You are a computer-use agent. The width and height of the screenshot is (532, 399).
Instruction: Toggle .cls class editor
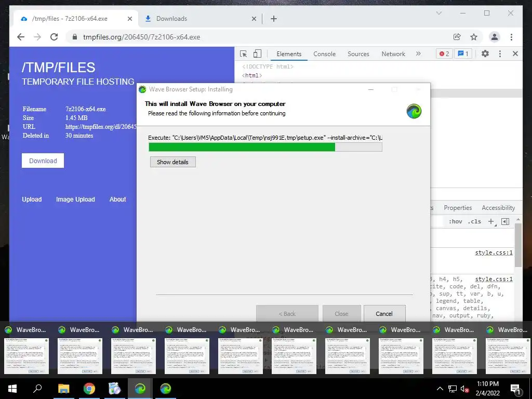pyautogui.click(x=474, y=221)
